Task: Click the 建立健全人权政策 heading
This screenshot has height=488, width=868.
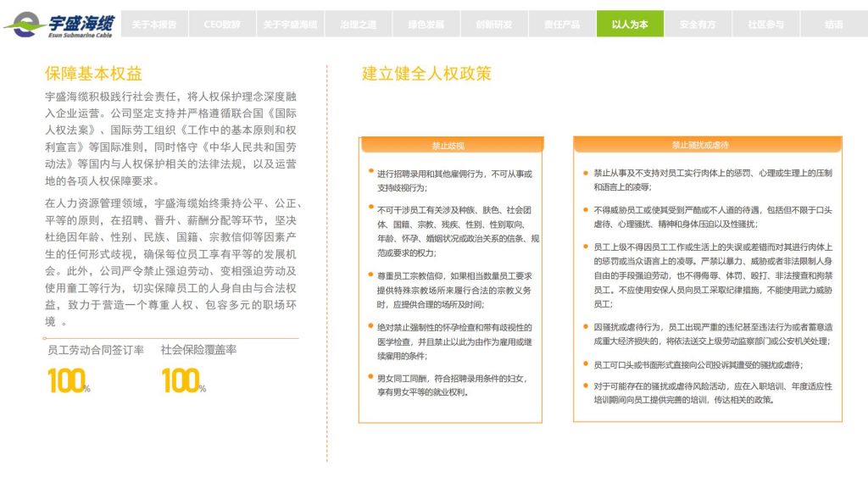Action: click(x=426, y=74)
